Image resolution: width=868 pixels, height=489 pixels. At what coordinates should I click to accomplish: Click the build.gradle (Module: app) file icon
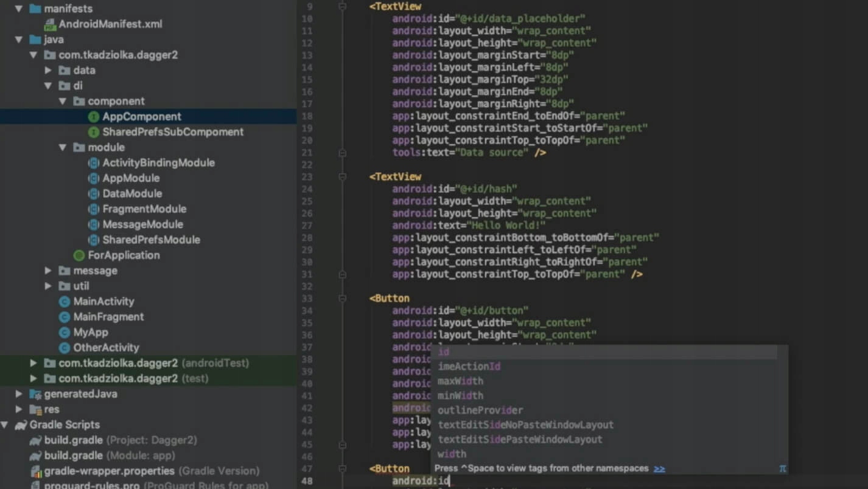click(x=35, y=456)
